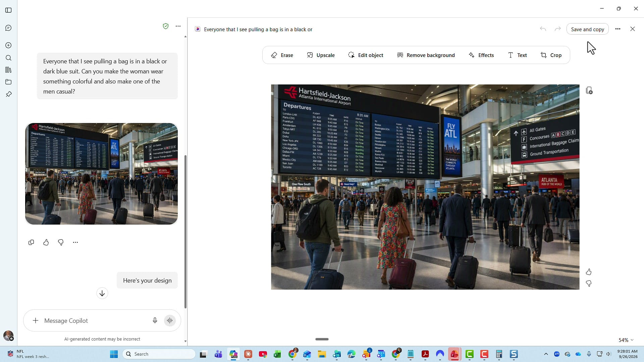This screenshot has width=644, height=362.
Task: Open more actions ellipsis below response image
Action: [75, 242]
